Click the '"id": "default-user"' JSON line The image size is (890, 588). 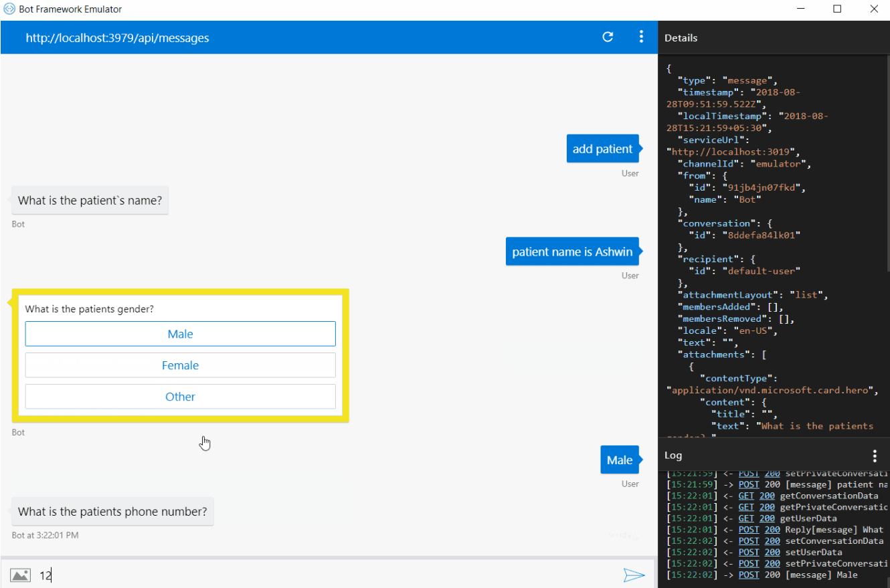pos(745,271)
